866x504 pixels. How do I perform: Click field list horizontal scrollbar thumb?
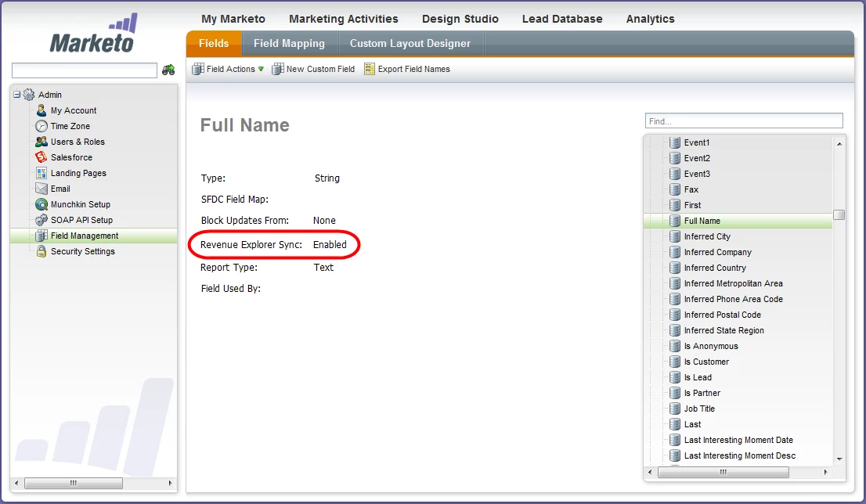[x=723, y=472]
